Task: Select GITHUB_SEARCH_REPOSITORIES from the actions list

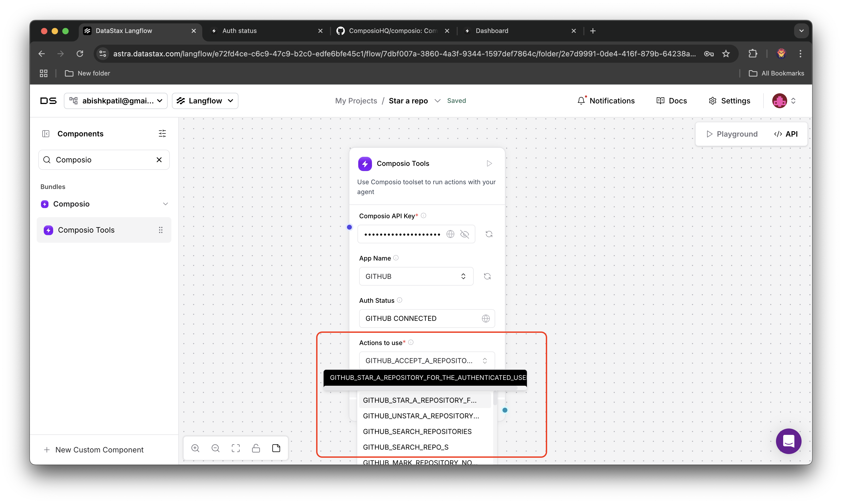Action: coord(417,431)
